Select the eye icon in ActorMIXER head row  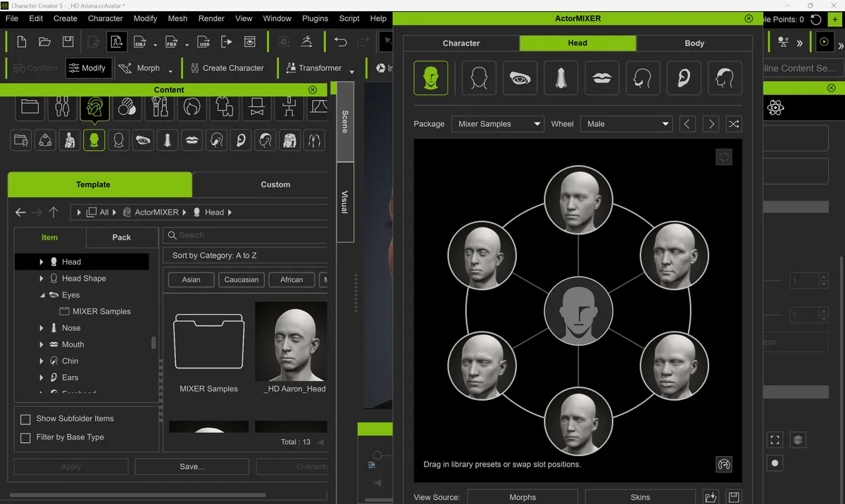tap(520, 77)
